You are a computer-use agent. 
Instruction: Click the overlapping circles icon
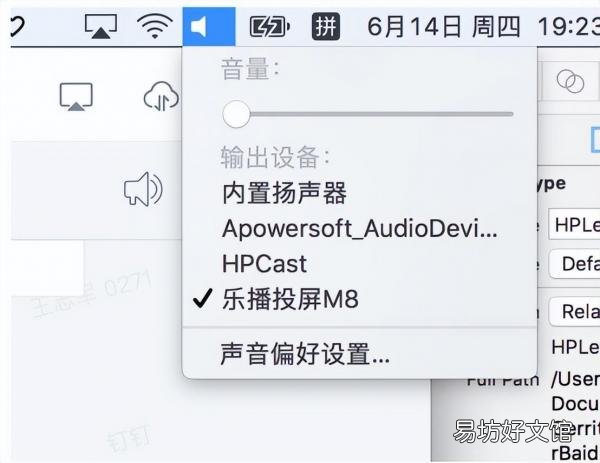[570, 81]
